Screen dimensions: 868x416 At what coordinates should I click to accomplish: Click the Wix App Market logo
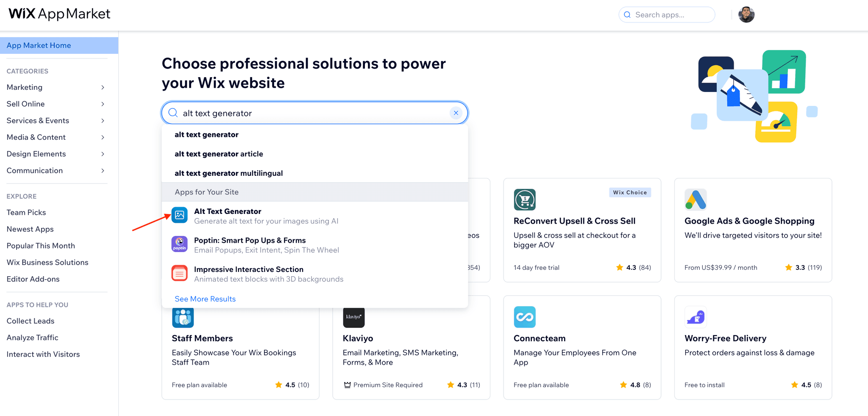tap(59, 14)
